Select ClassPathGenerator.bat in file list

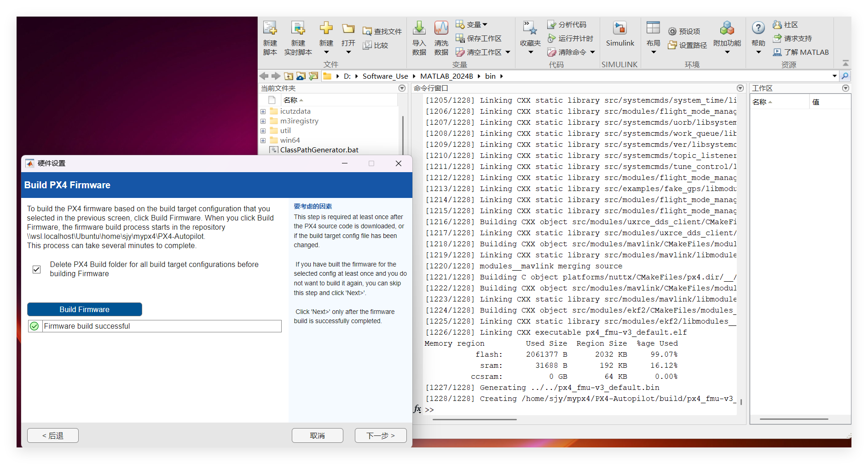[x=319, y=150]
